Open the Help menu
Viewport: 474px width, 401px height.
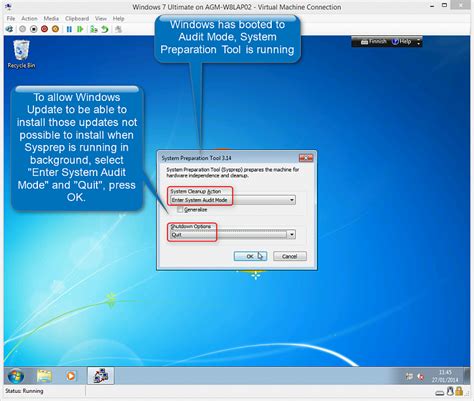[x=118, y=18]
